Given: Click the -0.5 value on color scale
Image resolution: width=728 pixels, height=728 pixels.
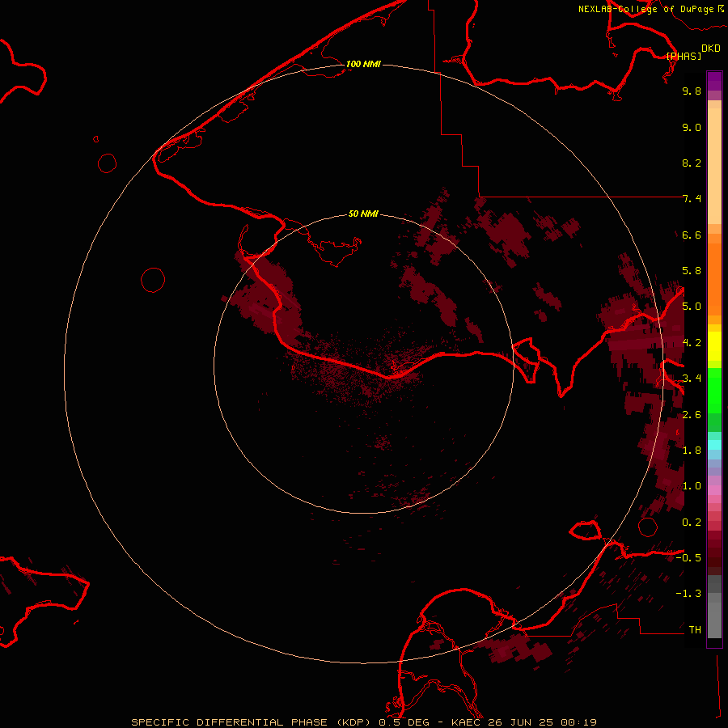Looking at the screenshot, I should 688,558.
